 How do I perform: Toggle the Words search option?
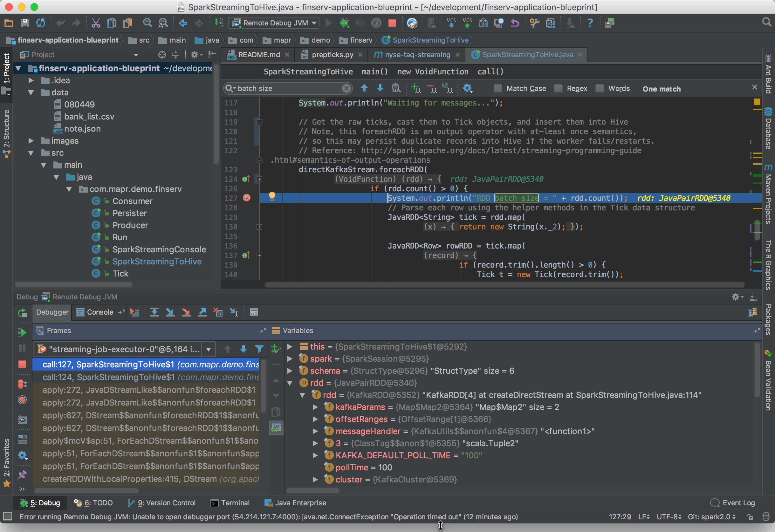click(600, 88)
